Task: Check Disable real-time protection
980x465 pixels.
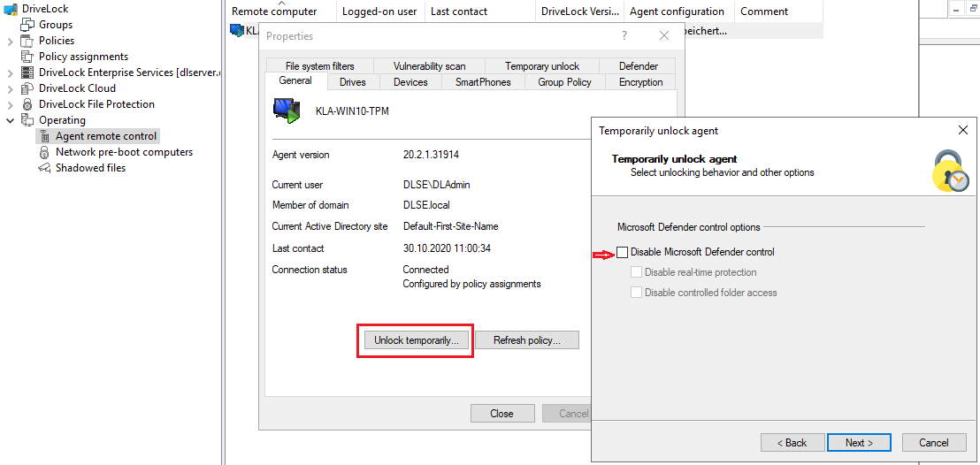Action: pos(636,272)
